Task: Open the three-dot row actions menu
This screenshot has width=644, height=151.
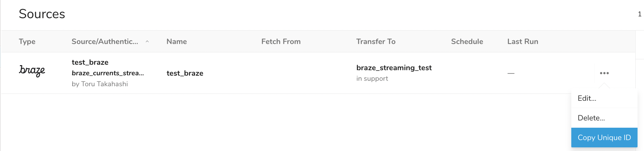Action: coord(604,73)
